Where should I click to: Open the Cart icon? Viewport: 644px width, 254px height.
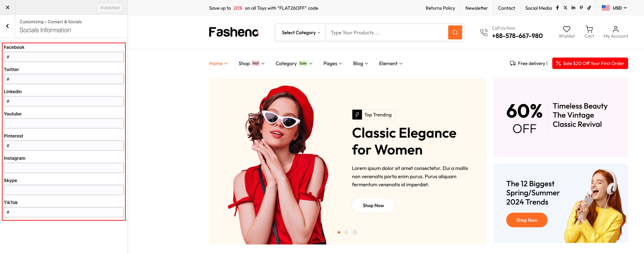589,29
